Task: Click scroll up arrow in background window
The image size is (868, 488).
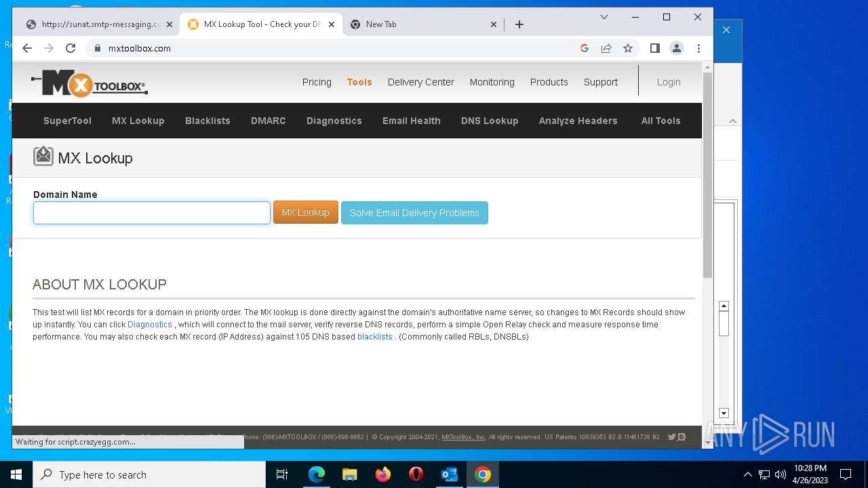Action: [x=724, y=306]
